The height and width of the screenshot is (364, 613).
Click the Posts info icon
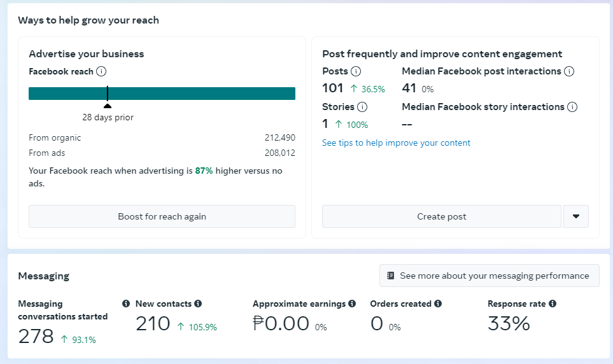(x=356, y=71)
